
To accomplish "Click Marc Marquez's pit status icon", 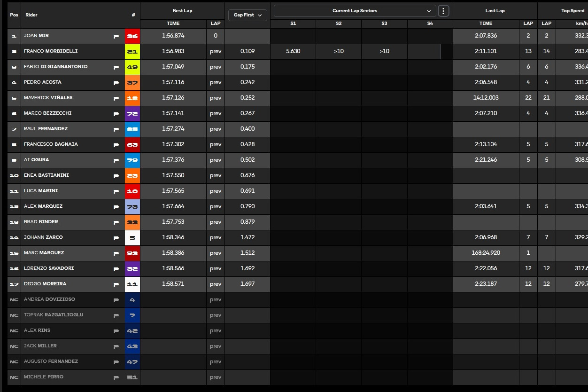I will pos(116,253).
